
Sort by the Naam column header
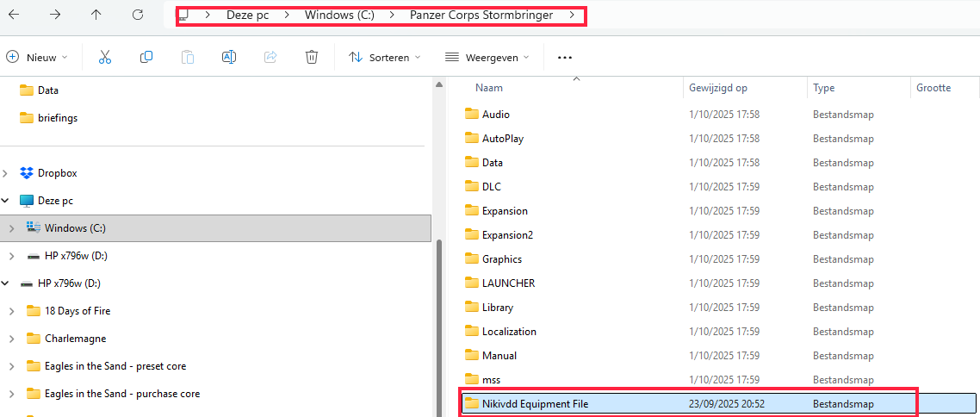[489, 88]
